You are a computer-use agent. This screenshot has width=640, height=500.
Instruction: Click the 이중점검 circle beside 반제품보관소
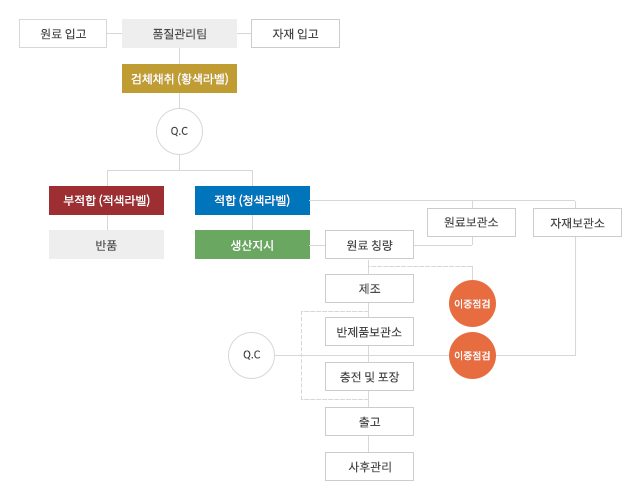click(x=472, y=355)
